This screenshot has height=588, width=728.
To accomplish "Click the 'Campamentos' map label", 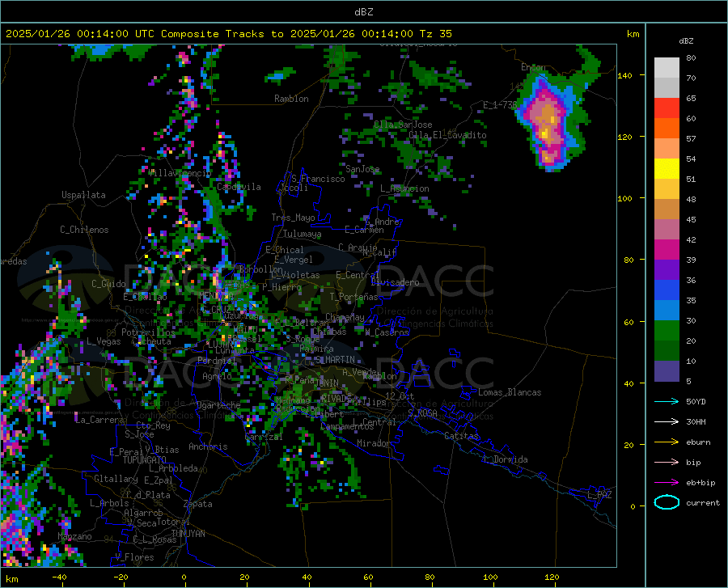I will 347,426.
